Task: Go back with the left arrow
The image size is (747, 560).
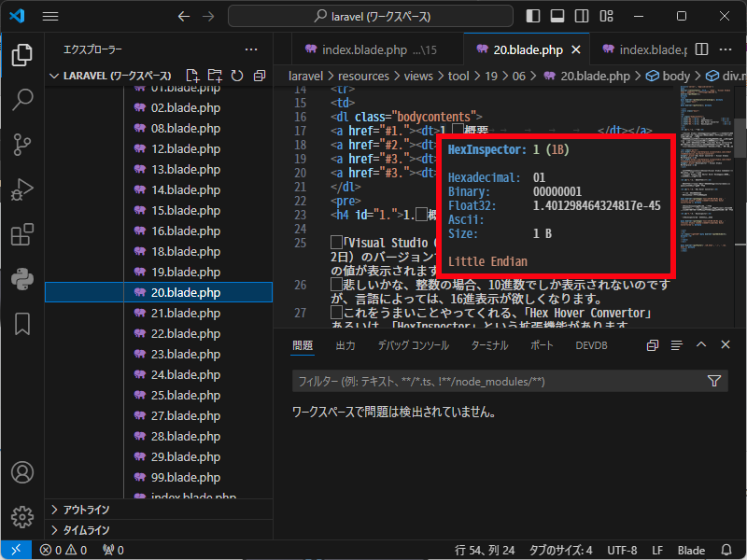Action: tap(184, 17)
